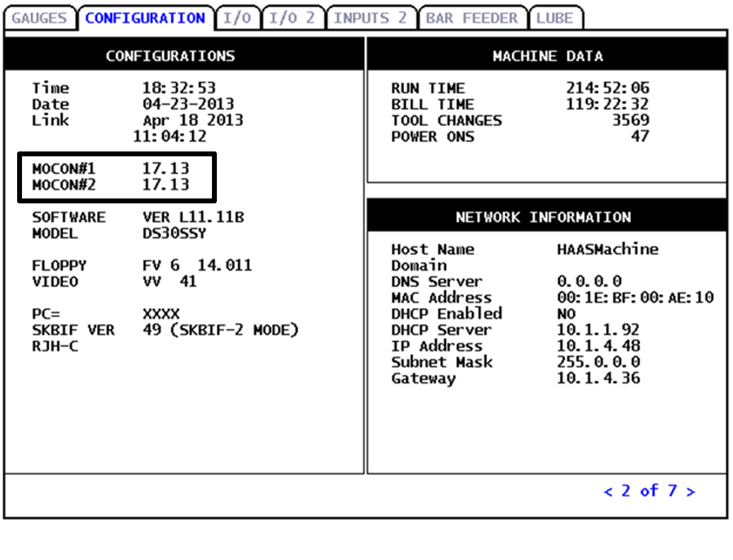Click the MODEL label
Image resolution: width=733 pixels, height=560 pixels.
(x=55, y=233)
